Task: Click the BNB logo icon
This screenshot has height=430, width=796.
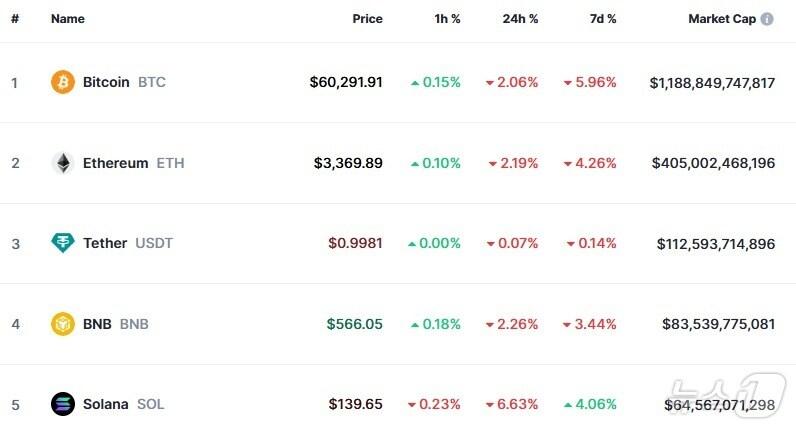Action: (x=63, y=324)
